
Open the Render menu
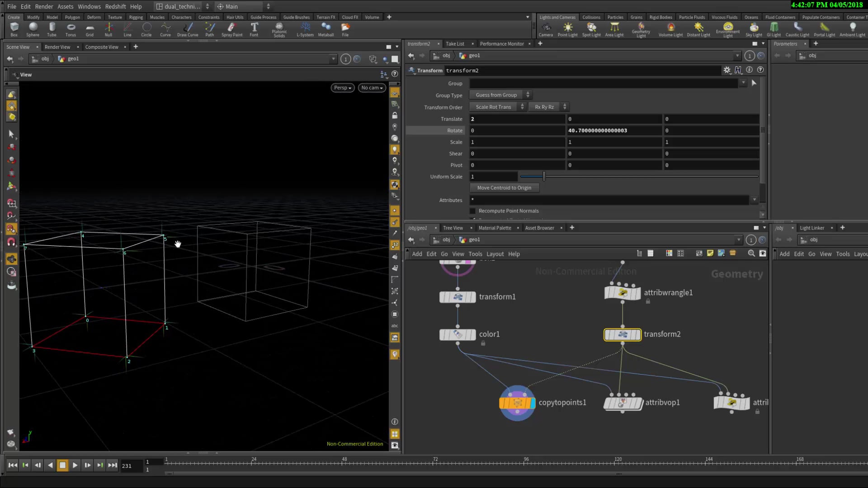pyautogui.click(x=44, y=6)
